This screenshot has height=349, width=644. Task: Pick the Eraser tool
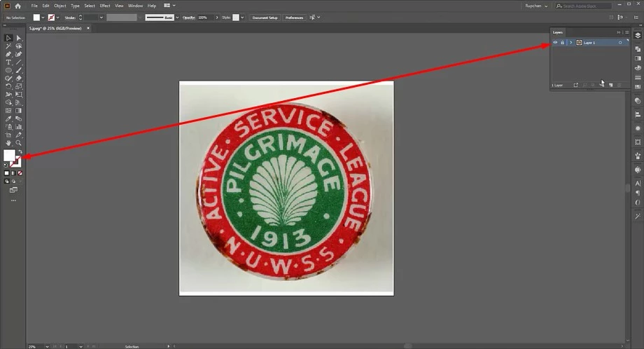[x=18, y=78]
